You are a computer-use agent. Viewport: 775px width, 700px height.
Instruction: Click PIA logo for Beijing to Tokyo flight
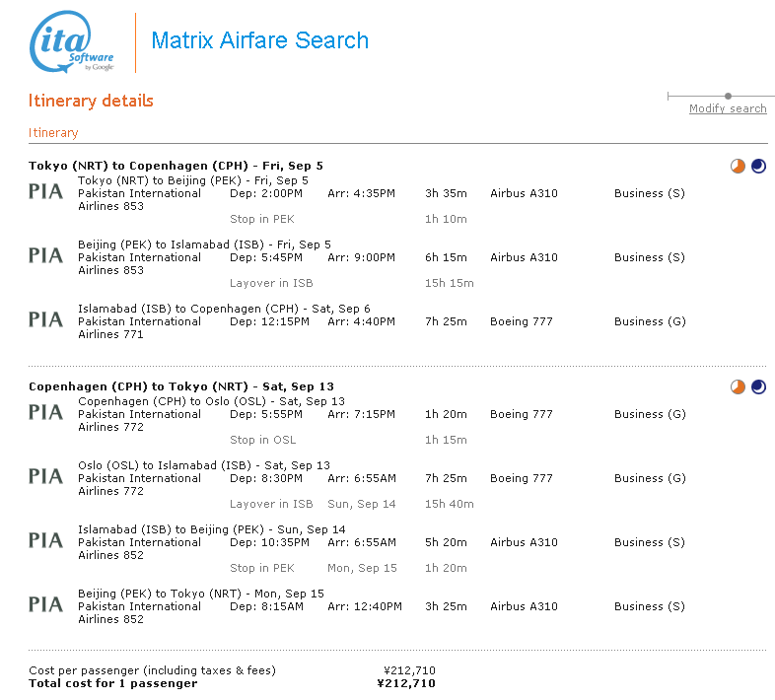[x=46, y=604]
